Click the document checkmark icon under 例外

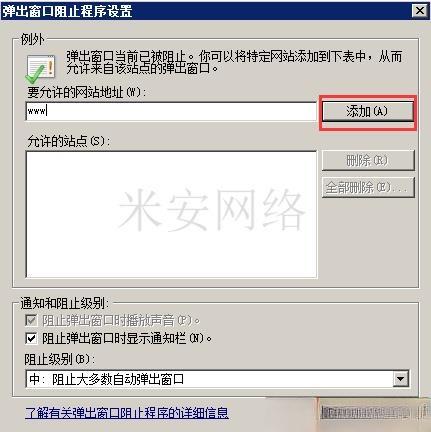(40, 69)
